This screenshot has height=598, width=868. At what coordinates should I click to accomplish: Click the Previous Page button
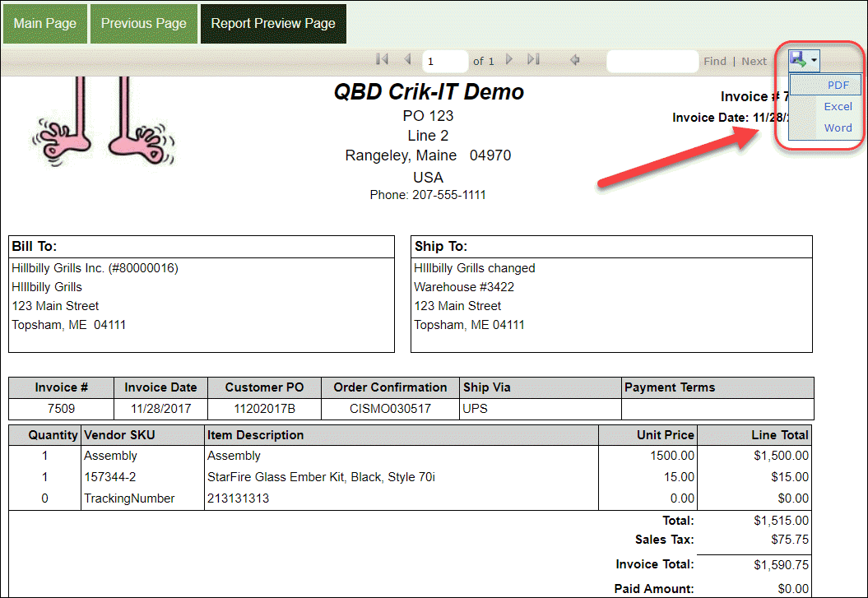pyautogui.click(x=143, y=23)
